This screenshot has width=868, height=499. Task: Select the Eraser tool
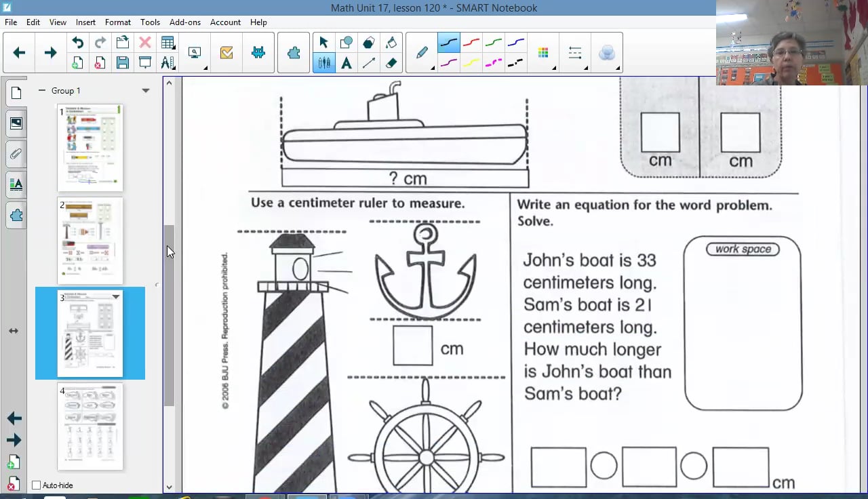coord(391,63)
